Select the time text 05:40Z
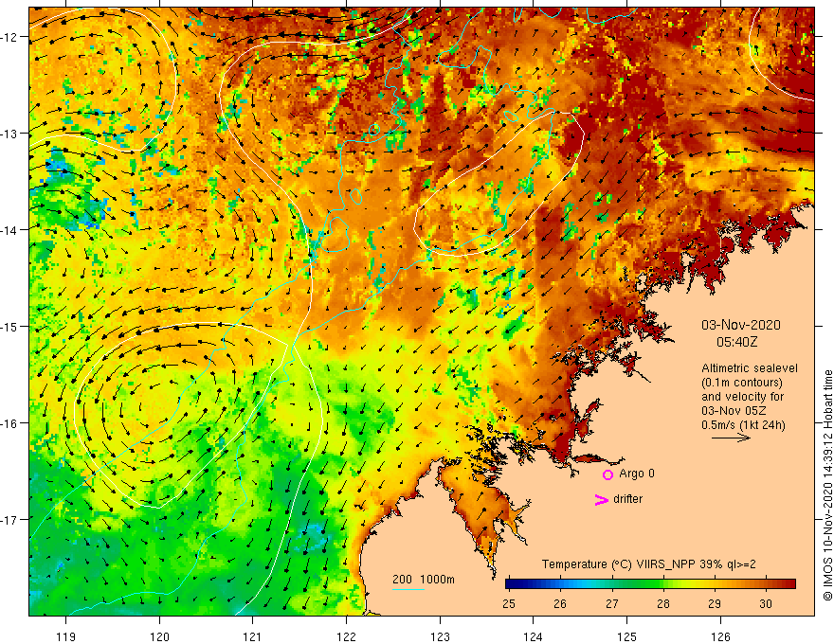Viewport: 834px width, 644px height. pyautogui.click(x=736, y=342)
